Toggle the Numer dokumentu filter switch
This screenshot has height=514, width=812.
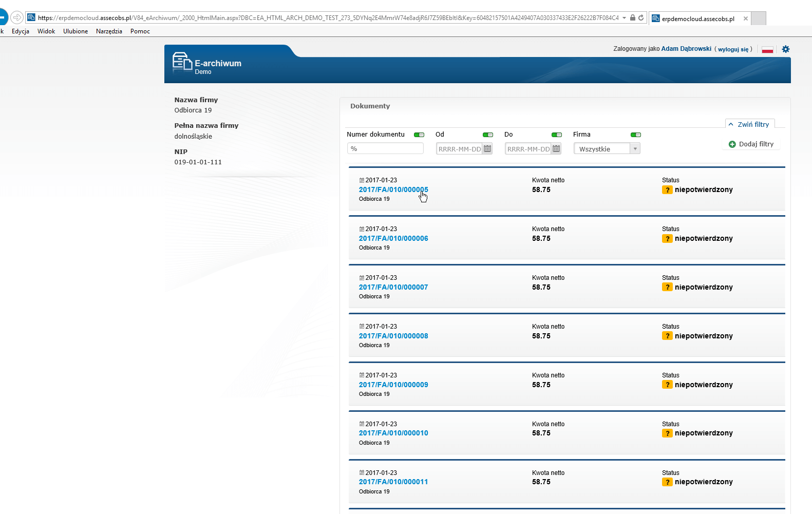pyautogui.click(x=419, y=135)
